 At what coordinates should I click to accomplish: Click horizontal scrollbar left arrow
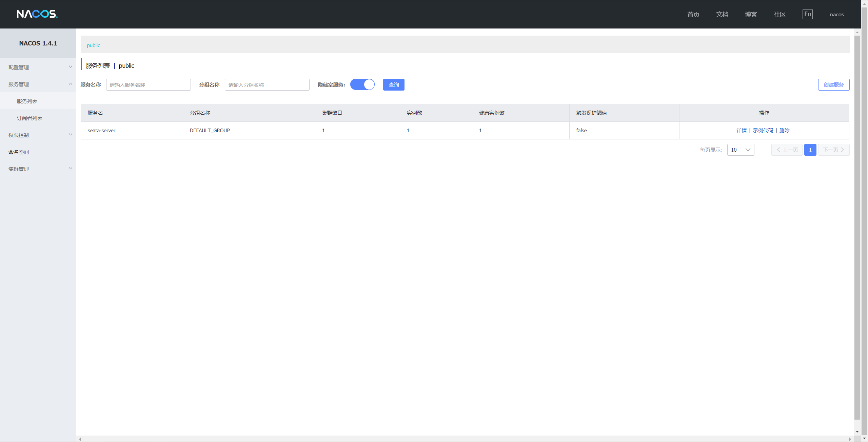[80, 439]
